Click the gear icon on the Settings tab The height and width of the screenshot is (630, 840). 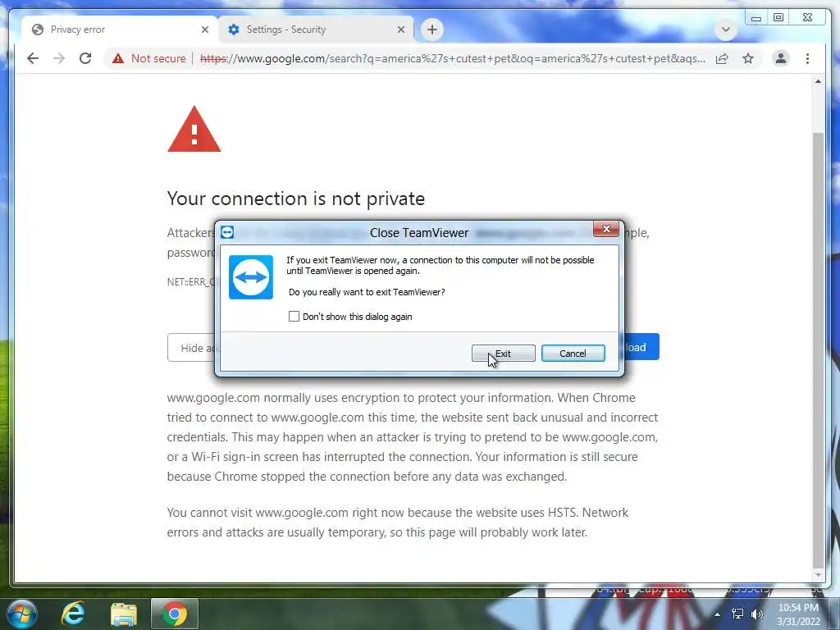[234, 30]
